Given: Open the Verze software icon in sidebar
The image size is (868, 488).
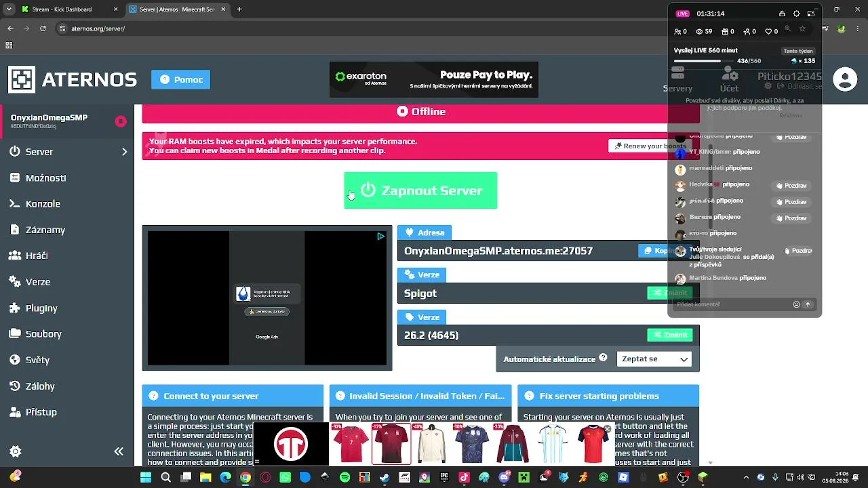Looking at the screenshot, I should pyautogui.click(x=14, y=282).
